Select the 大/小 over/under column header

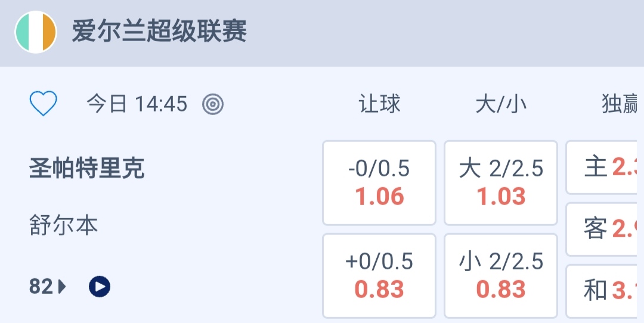pos(501,104)
